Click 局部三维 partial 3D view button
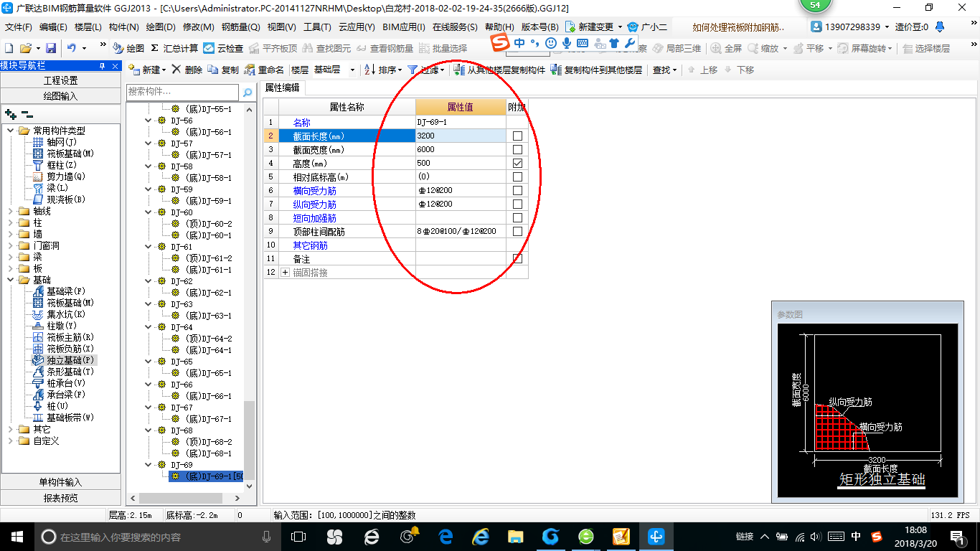This screenshot has width=980, height=551. (677, 48)
